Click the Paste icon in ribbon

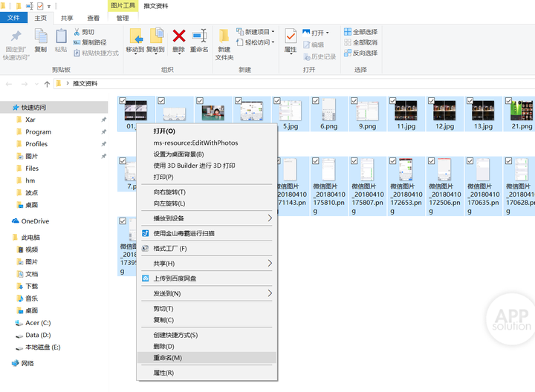pyautogui.click(x=61, y=36)
